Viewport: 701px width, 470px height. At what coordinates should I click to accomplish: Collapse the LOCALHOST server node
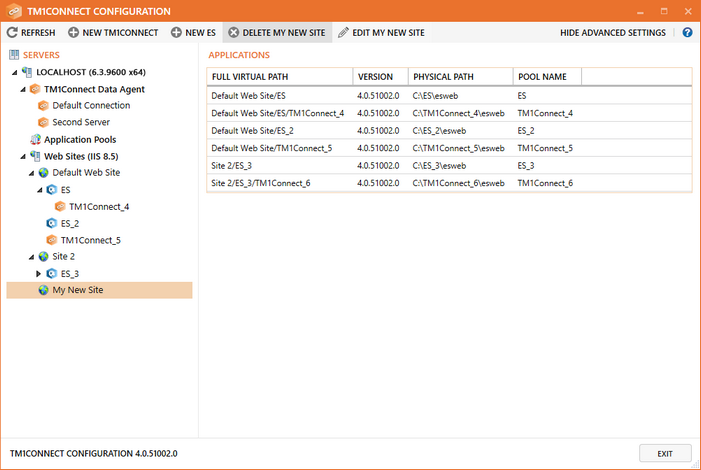(15, 72)
